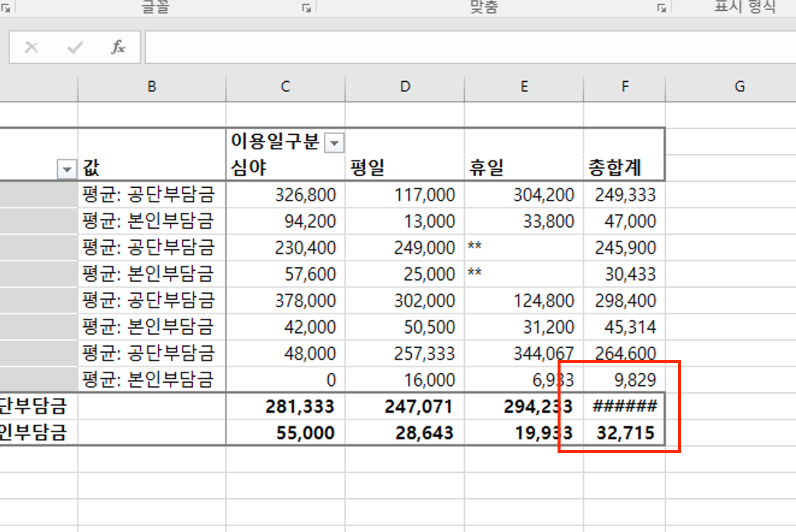Click the cell with value 326,800
The width and height of the screenshot is (796, 532).
tap(285, 194)
